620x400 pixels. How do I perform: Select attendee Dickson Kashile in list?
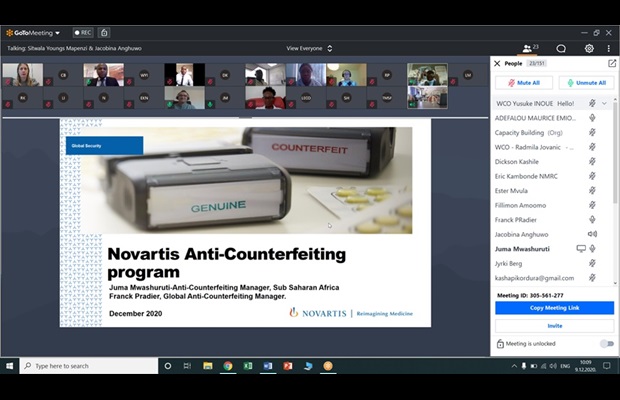[x=516, y=162]
